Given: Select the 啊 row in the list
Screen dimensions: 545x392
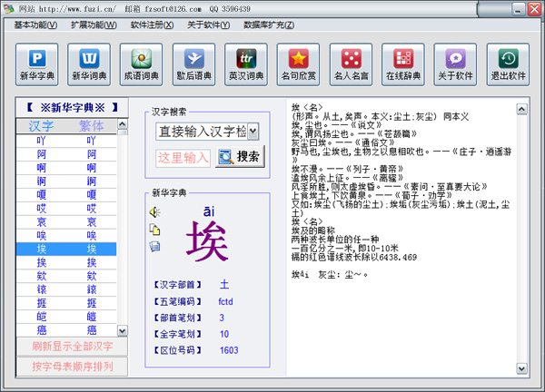Looking at the screenshot, I should [66, 168].
